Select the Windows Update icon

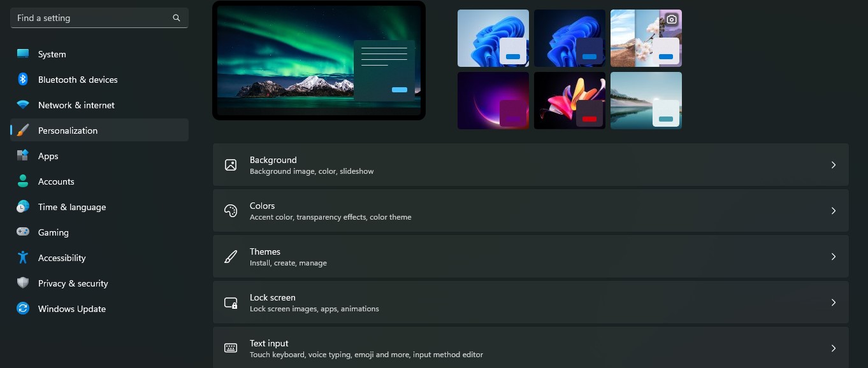coord(23,309)
